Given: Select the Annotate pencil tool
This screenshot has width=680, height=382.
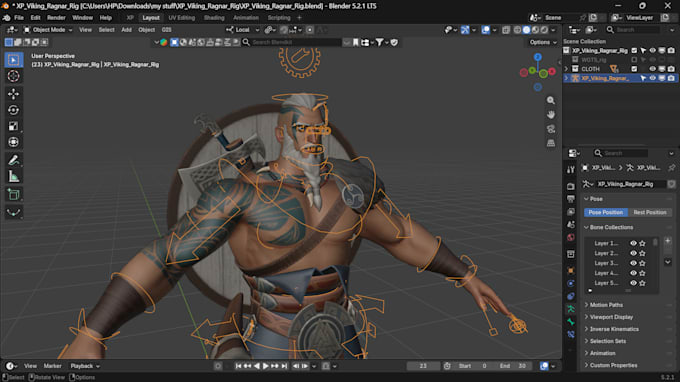Looking at the screenshot, I should (13, 160).
